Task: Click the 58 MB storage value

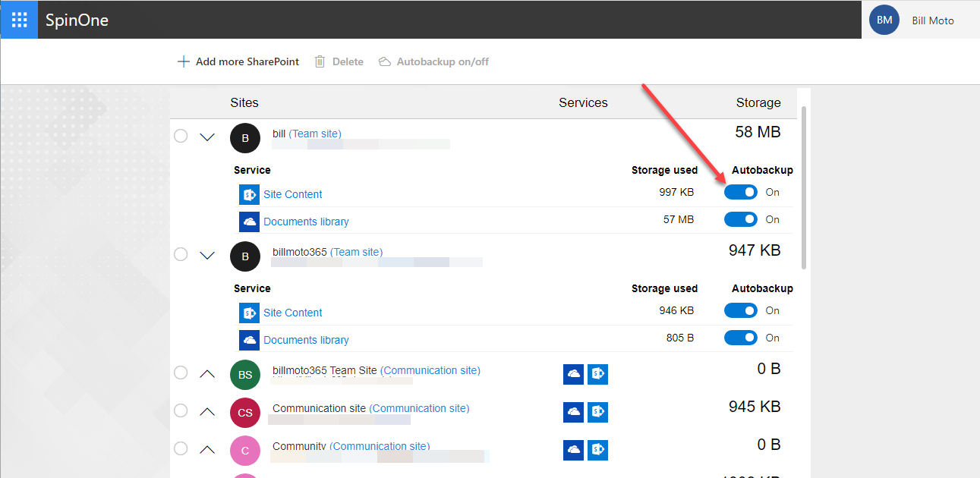Action: point(758,132)
